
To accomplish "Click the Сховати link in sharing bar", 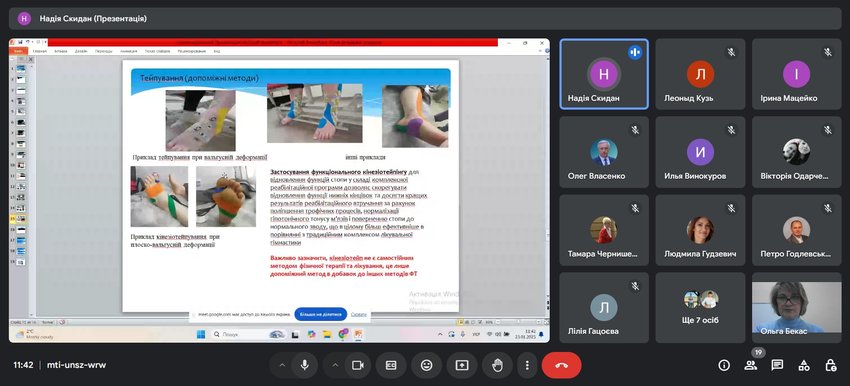I will pos(359,314).
